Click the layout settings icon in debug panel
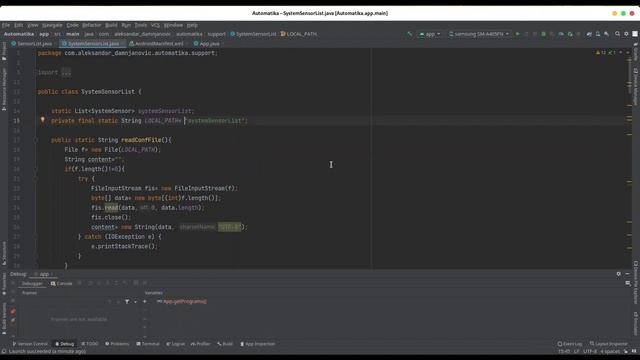Viewport: 640px width, 360px height. (628, 283)
